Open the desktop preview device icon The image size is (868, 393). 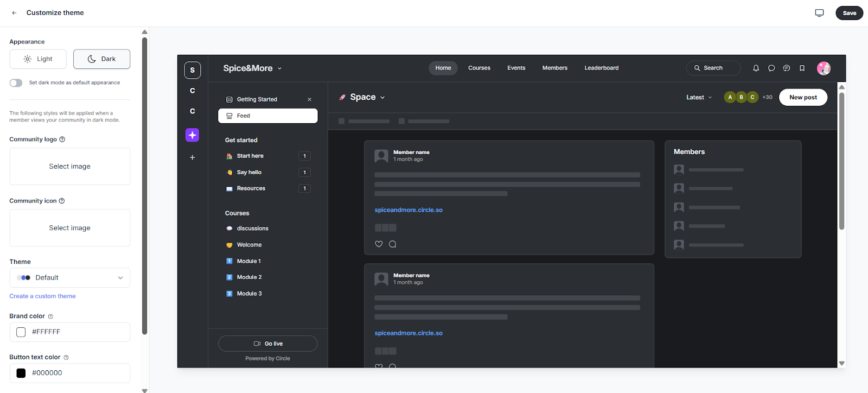coord(819,13)
